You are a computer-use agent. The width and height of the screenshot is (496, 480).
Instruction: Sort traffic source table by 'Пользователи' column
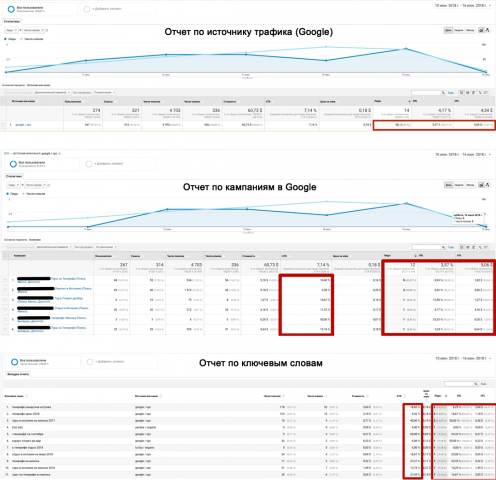coord(73,101)
